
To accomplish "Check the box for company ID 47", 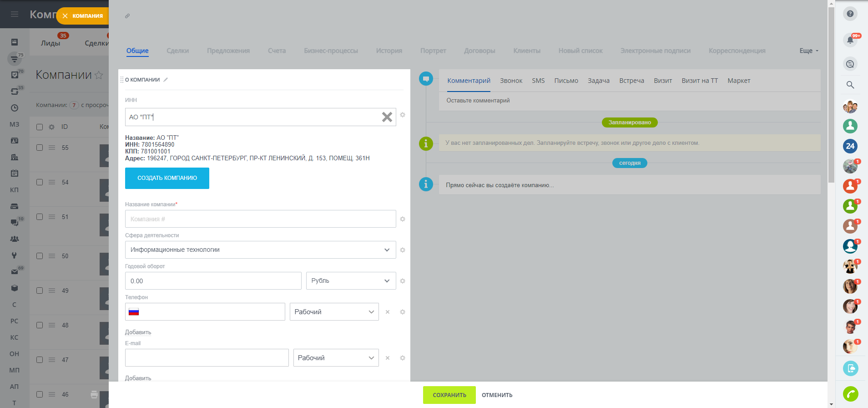I will point(40,360).
